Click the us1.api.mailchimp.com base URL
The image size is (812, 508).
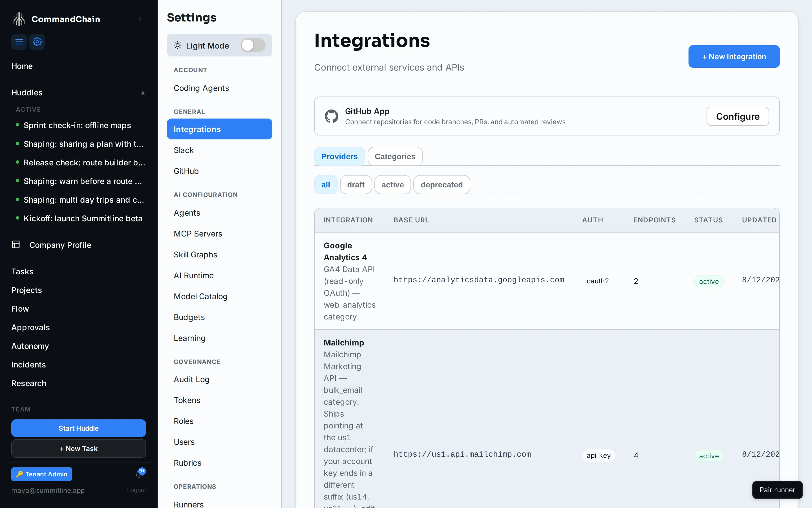point(462,454)
